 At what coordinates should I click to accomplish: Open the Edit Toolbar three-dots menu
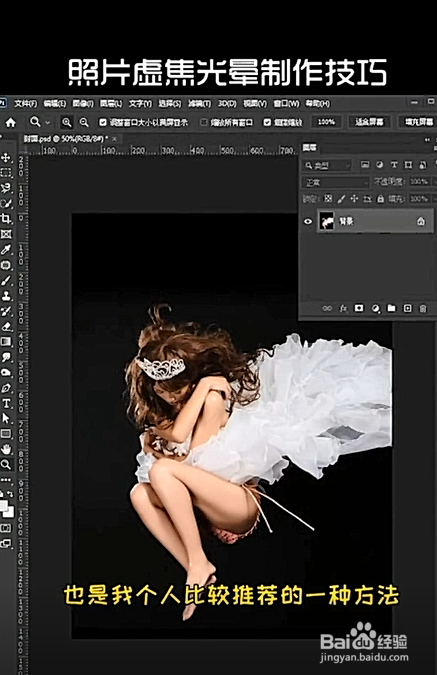(6, 479)
